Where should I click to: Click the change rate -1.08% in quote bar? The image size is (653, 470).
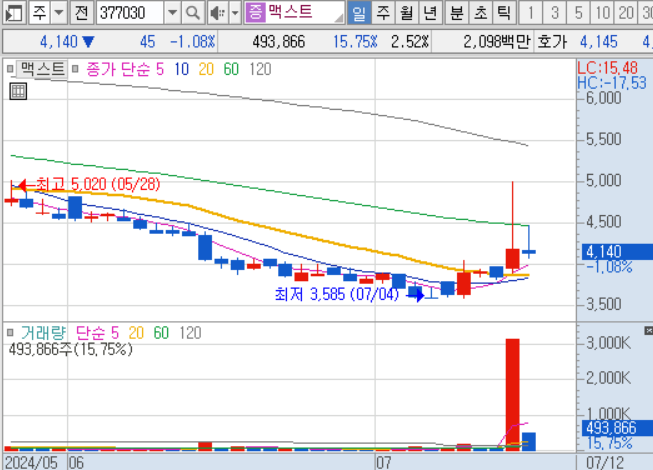(192, 42)
